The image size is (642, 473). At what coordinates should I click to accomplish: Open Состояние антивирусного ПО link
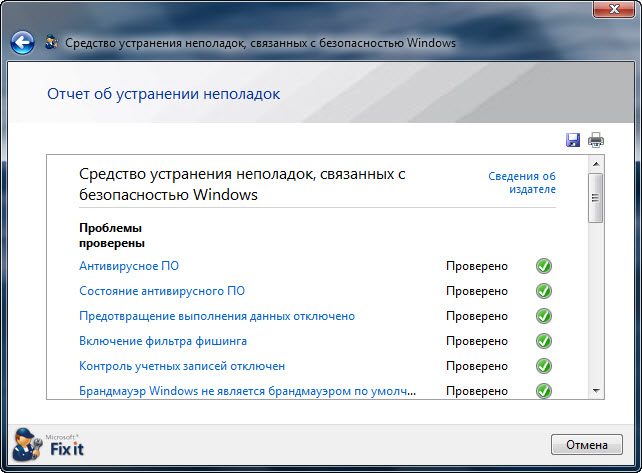[x=162, y=291]
